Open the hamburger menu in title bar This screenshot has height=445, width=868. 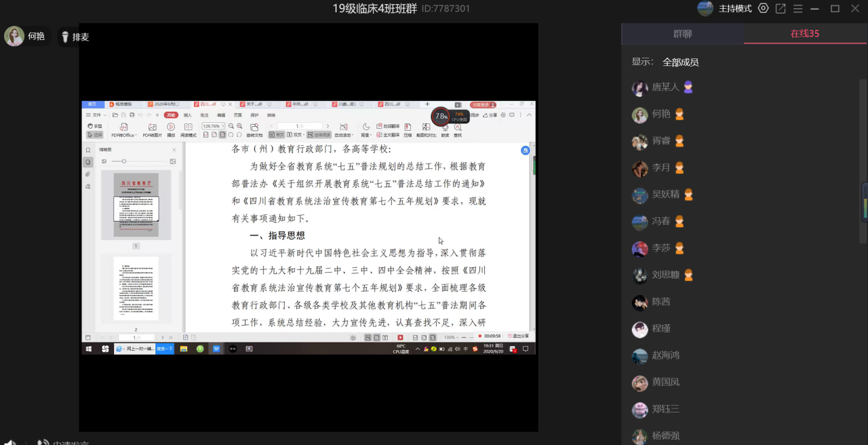pos(797,8)
